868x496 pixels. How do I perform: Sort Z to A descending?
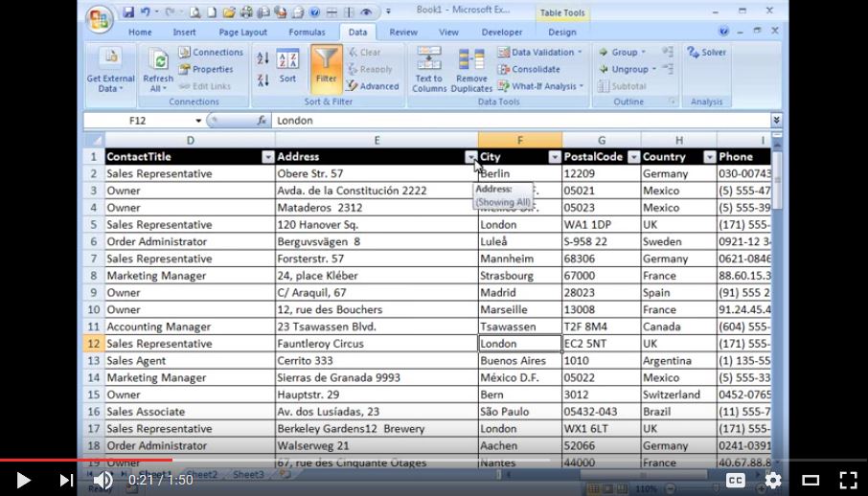(x=263, y=79)
